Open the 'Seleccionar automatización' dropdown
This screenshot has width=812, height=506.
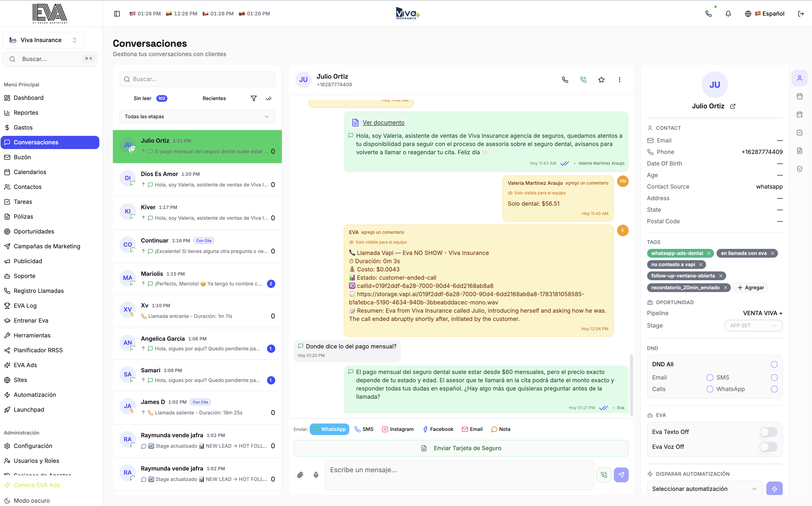pyautogui.click(x=704, y=489)
